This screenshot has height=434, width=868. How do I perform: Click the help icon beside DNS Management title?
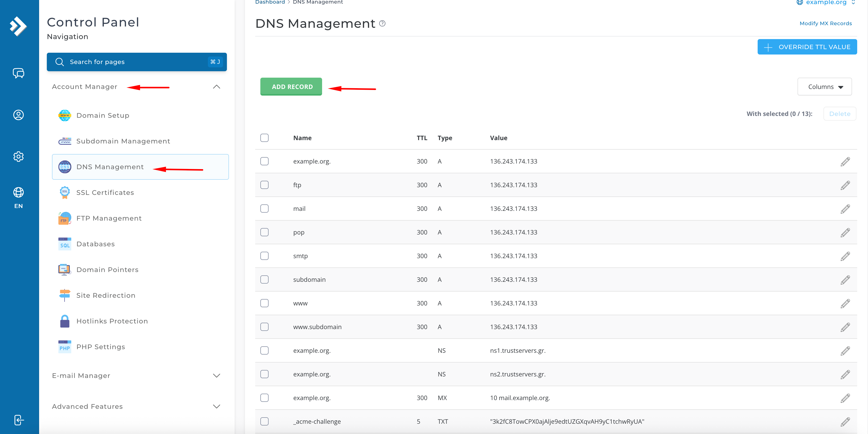pyautogui.click(x=382, y=24)
